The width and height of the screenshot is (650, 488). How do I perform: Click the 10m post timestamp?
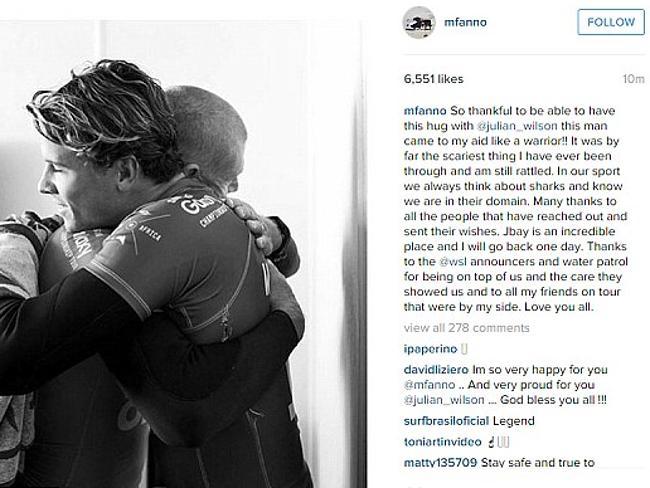633,79
